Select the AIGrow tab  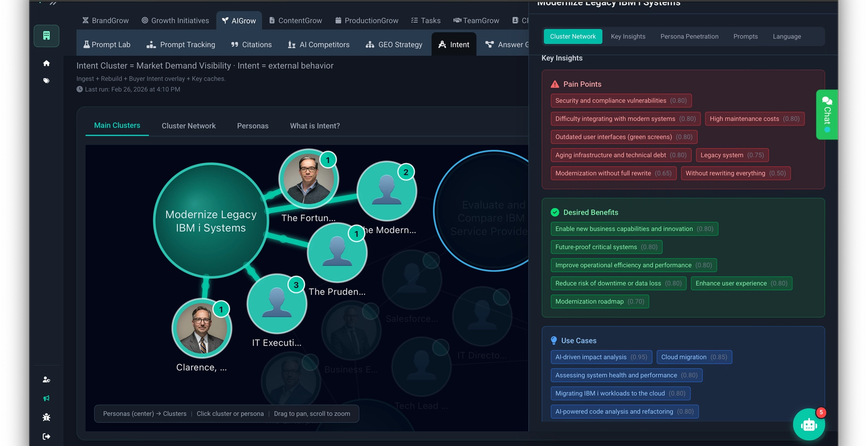[x=239, y=20]
